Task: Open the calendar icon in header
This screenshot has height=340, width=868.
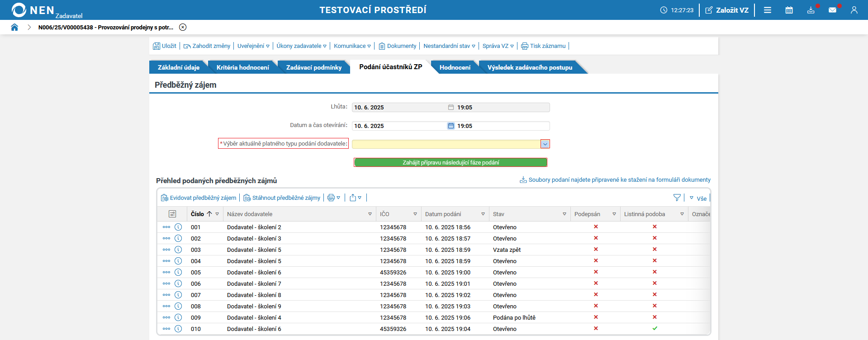Action: tap(789, 10)
